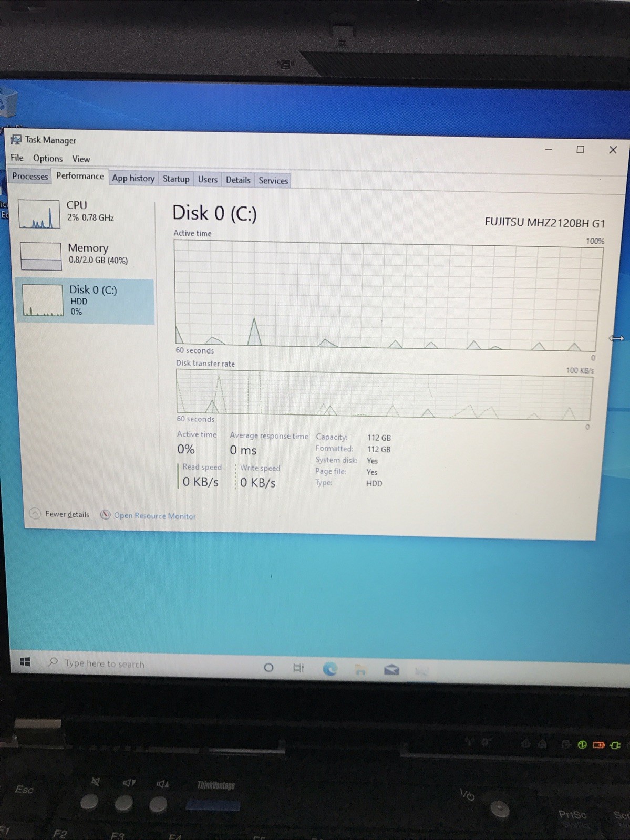Click the Fewer details collapse arrow icon
This screenshot has height=840, width=630.
click(x=35, y=514)
